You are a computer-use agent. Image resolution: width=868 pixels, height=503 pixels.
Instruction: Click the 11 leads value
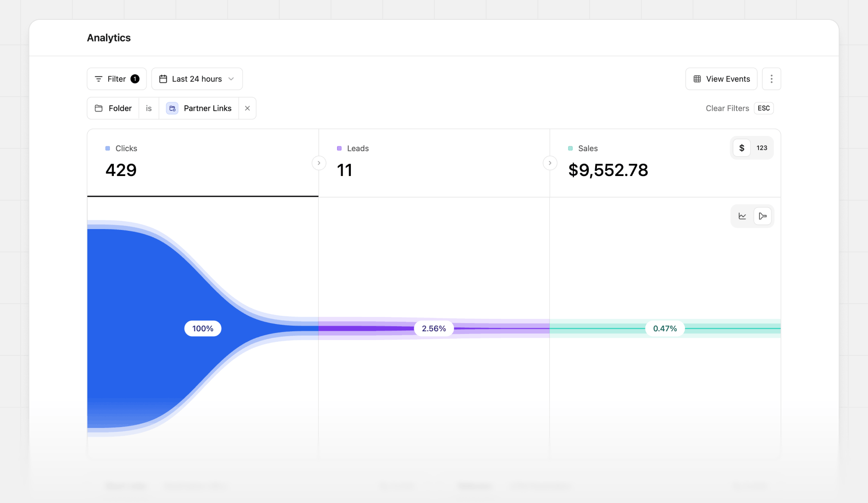coord(344,170)
